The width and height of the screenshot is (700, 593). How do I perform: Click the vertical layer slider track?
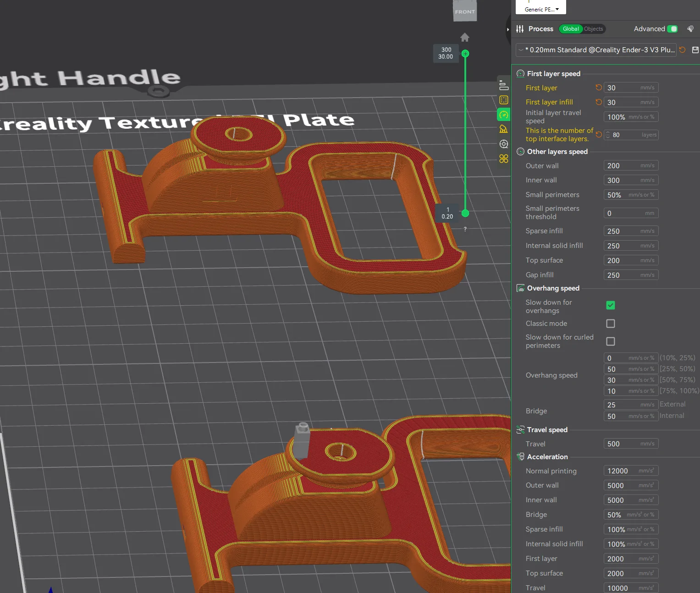tap(465, 133)
